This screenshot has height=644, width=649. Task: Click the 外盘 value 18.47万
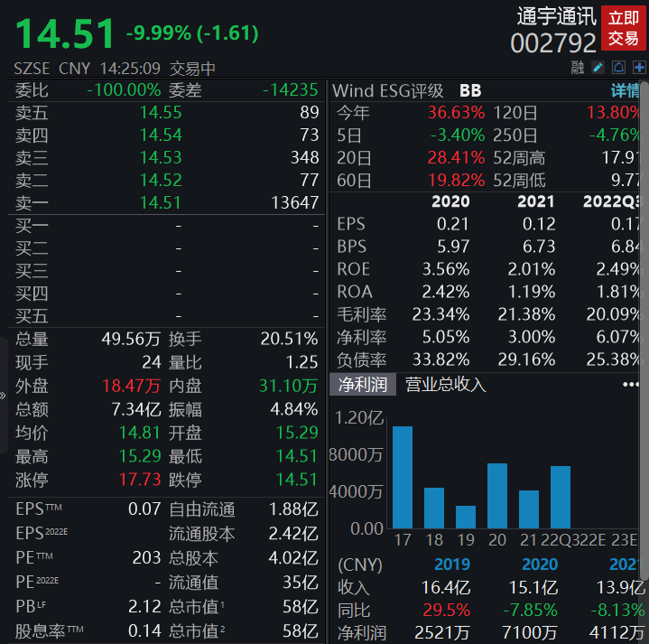131,386
